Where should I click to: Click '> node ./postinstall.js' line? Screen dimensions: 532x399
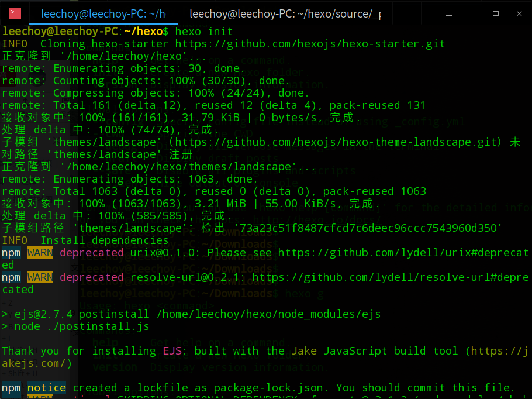pyautogui.click(x=75, y=326)
